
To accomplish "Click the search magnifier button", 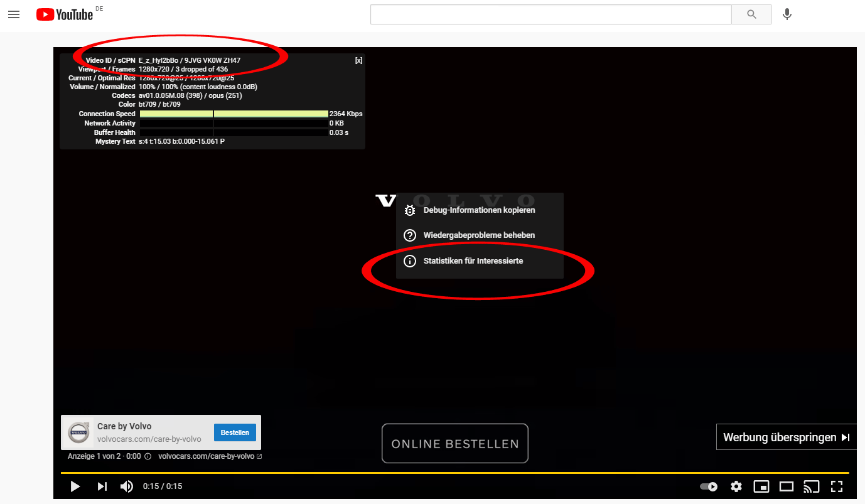I will point(751,14).
